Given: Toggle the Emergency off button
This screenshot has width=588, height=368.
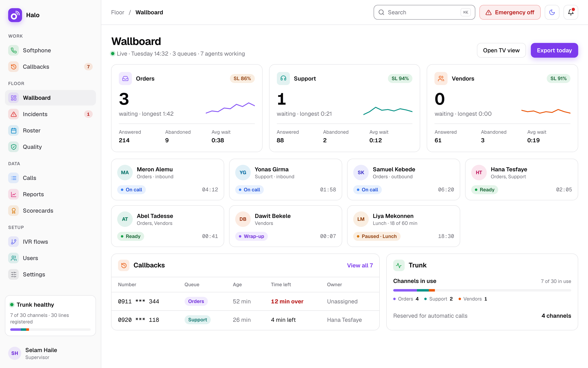Looking at the screenshot, I should 510,12.
